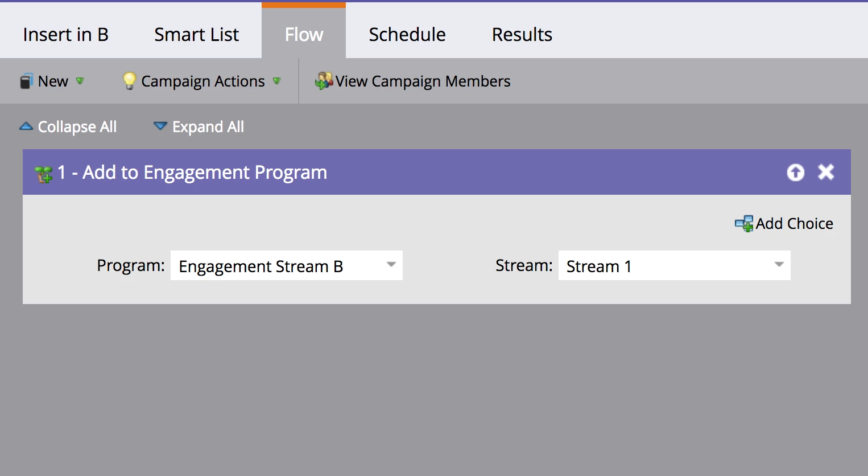
Task: Select the Insert in B tab
Action: click(x=65, y=35)
